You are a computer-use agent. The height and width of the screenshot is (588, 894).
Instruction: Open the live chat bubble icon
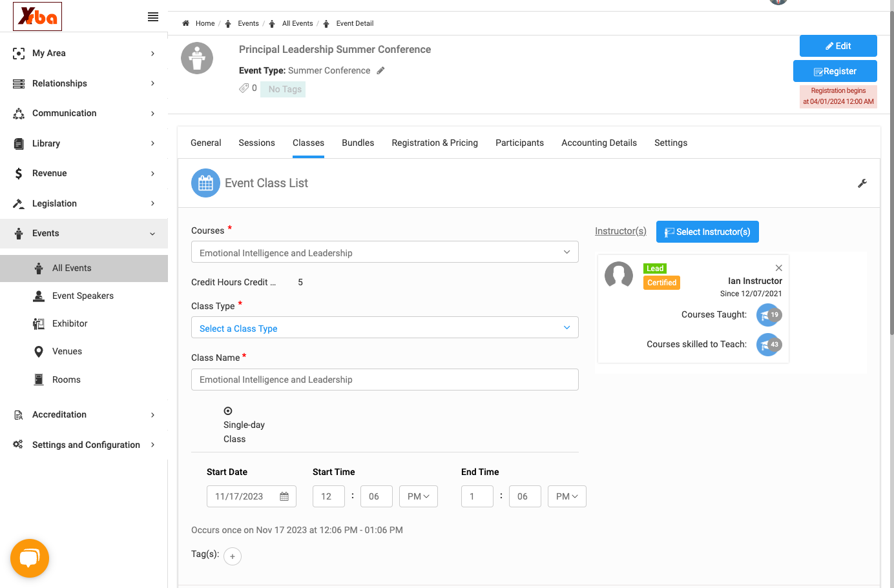click(x=30, y=558)
